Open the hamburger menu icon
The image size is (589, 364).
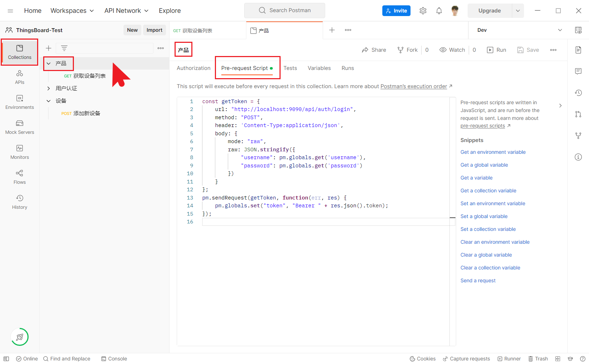click(x=10, y=11)
